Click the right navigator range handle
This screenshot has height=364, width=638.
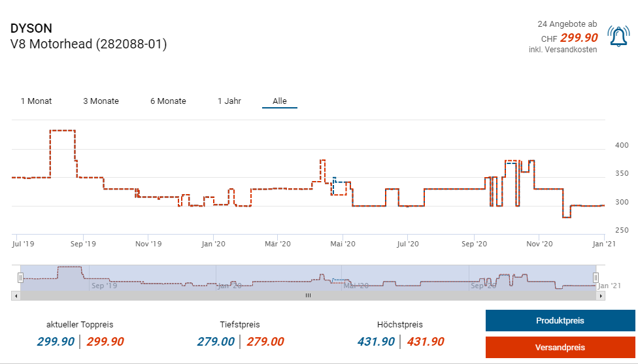(x=596, y=278)
